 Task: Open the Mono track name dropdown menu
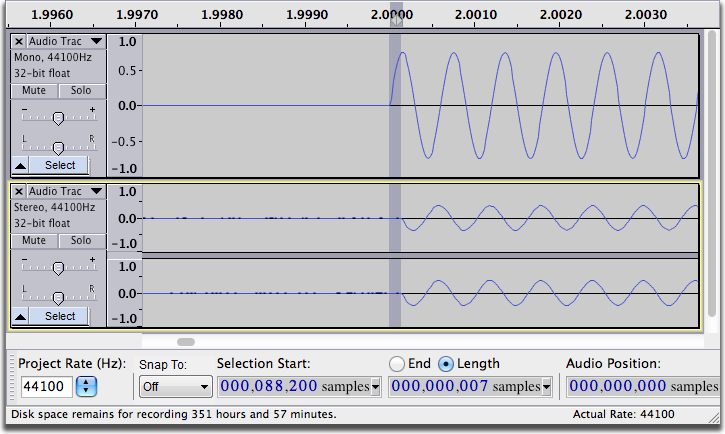[97, 41]
